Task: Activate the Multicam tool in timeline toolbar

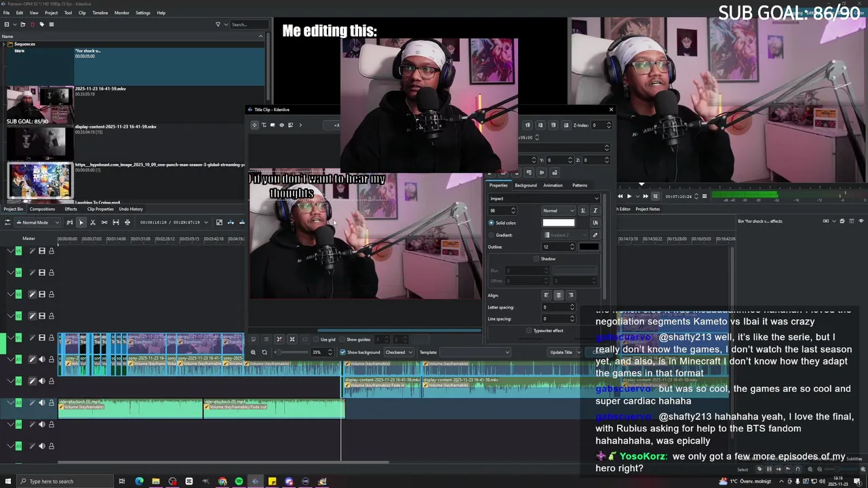Action: 127,222
